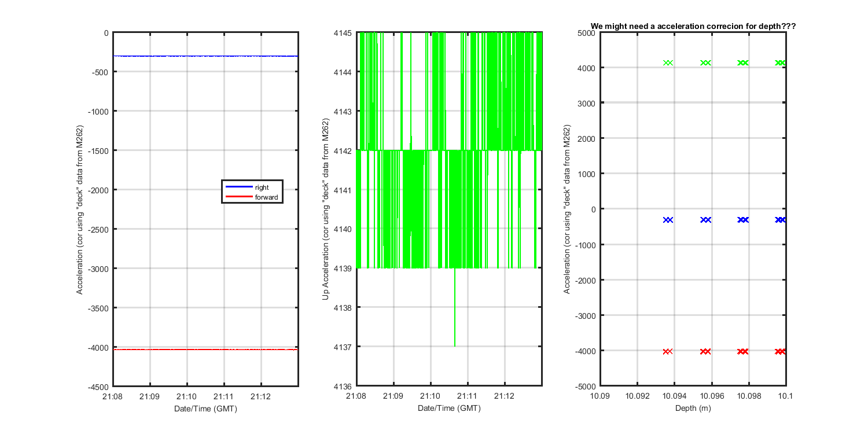The image size is (868, 434).
Task: Click the "5000" y tick label
Action: tap(587, 33)
